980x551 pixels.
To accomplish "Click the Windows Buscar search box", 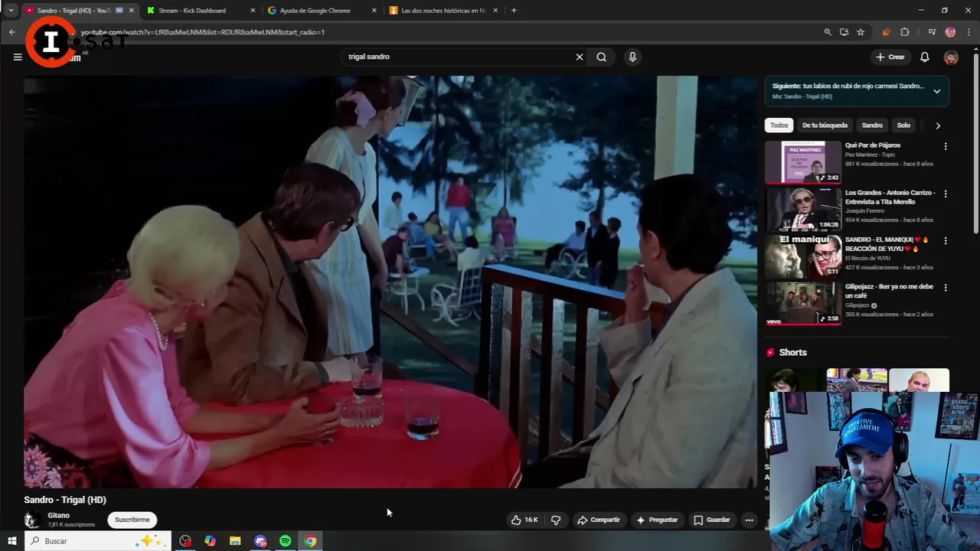I will (97, 541).
